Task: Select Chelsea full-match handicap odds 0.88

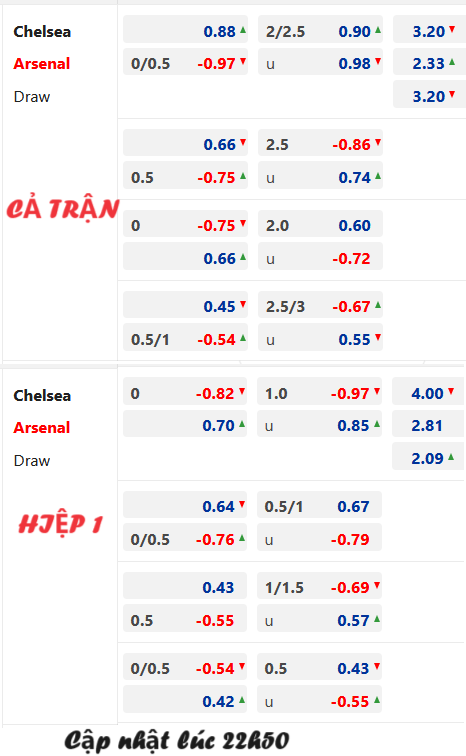Action: [x=186, y=31]
